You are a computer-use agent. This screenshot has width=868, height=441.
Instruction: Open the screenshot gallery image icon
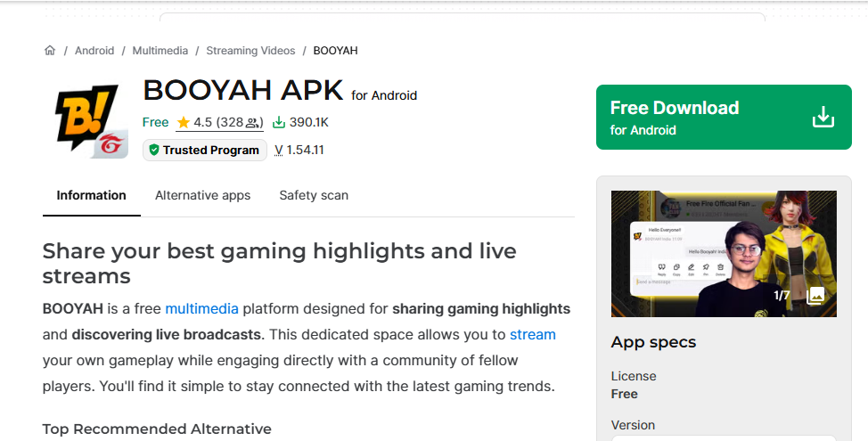(815, 296)
